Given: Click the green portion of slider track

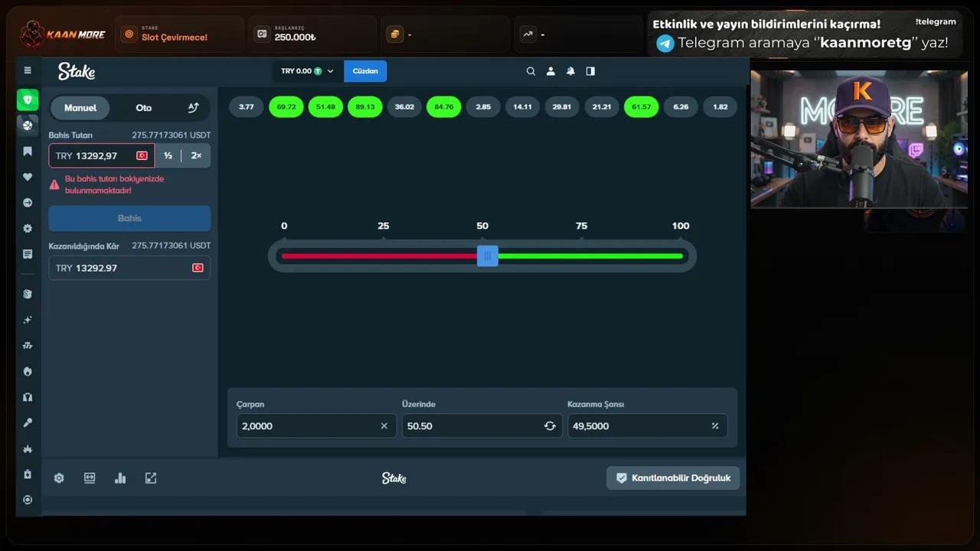Looking at the screenshot, I should coord(590,256).
